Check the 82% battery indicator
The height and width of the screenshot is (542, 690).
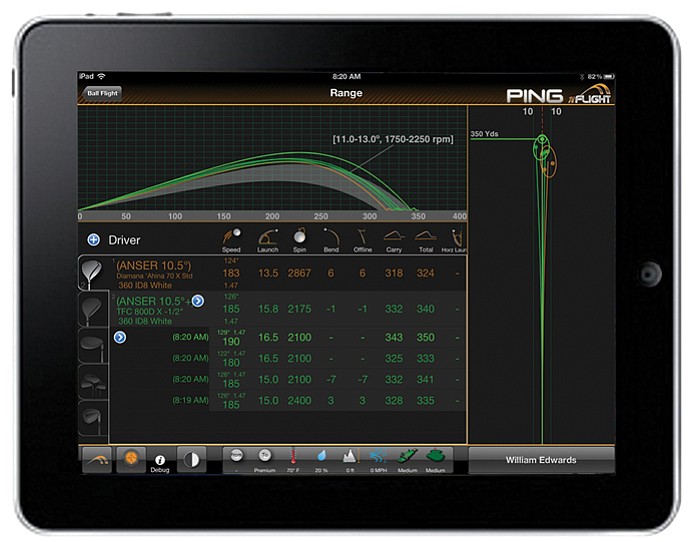click(x=600, y=77)
